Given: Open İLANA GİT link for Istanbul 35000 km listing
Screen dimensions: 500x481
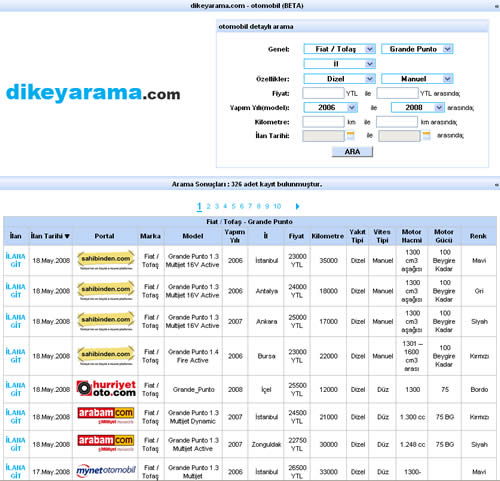Looking at the screenshot, I should pos(16,260).
